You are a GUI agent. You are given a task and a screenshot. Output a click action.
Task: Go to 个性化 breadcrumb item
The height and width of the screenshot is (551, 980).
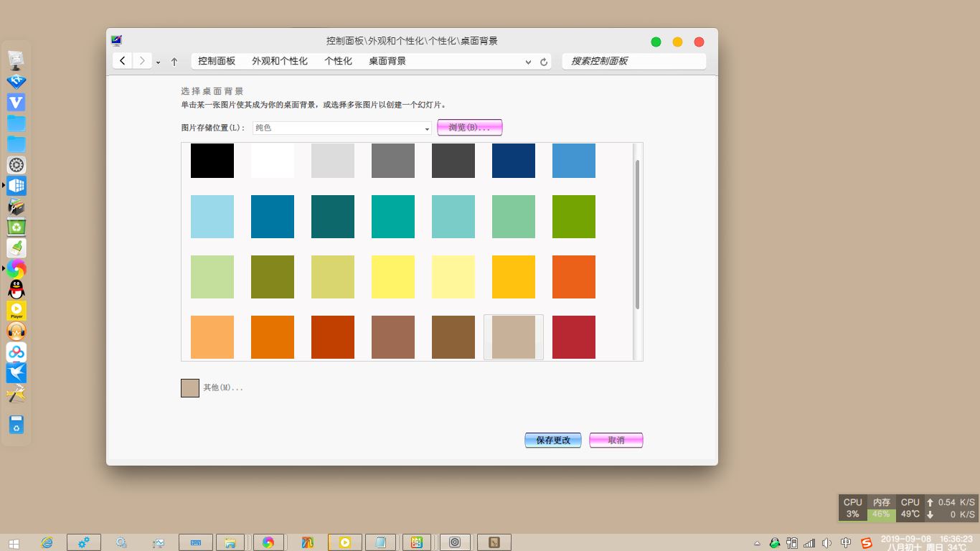click(x=338, y=61)
